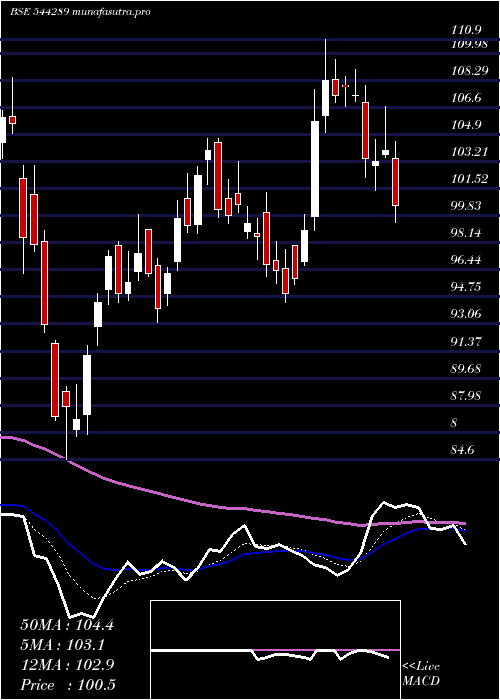
Task: Select the tallest white candle near 104.9
Action: click(315, 169)
